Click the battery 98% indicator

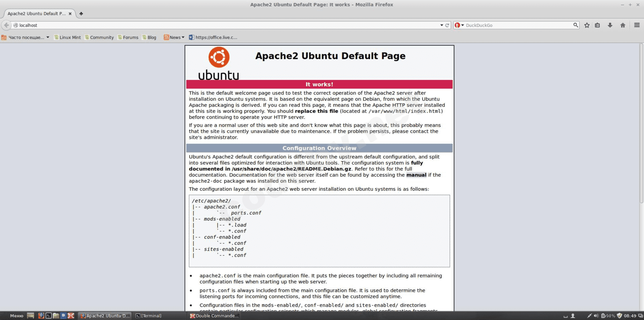coord(608,316)
